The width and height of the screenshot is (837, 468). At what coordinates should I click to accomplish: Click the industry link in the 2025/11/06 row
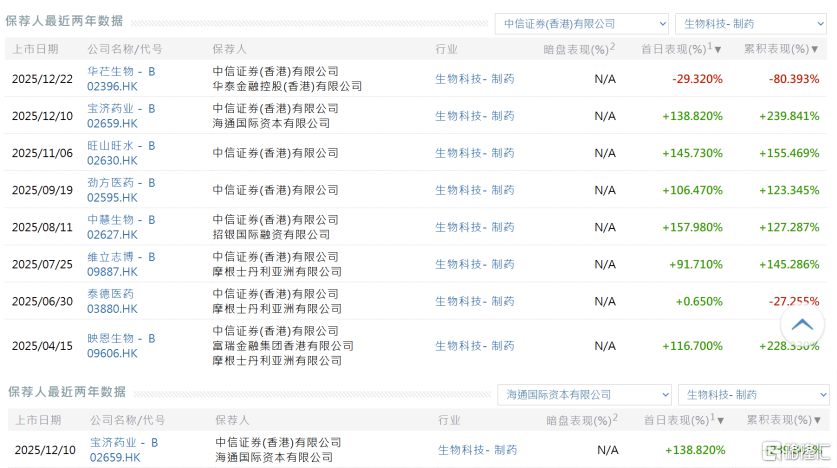point(475,153)
